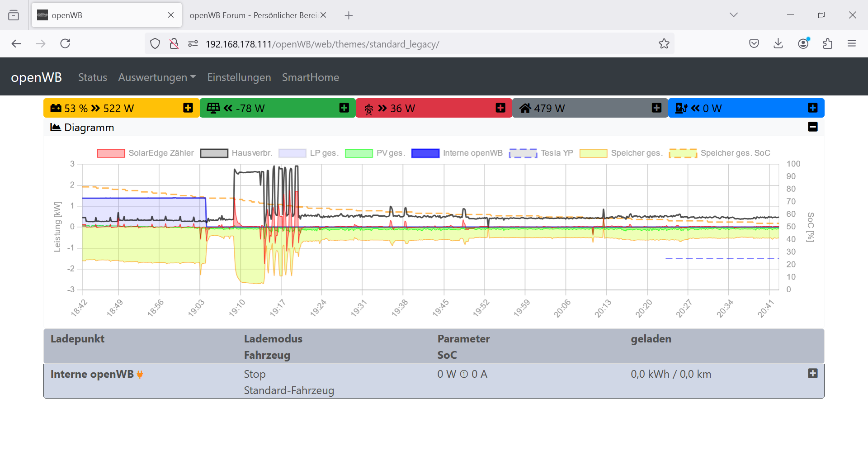Open the Auswertungen dropdown menu
Viewport: 868px width, 456px height.
pos(157,77)
